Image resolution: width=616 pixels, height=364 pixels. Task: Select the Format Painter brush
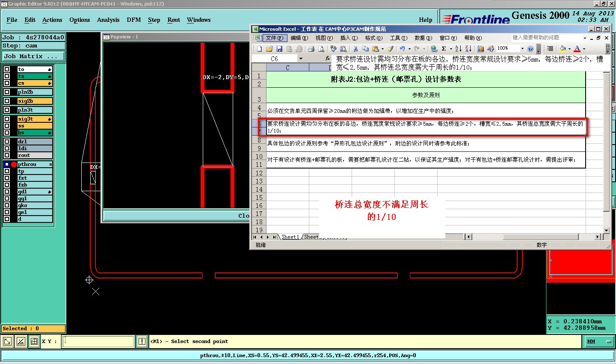tap(390, 49)
